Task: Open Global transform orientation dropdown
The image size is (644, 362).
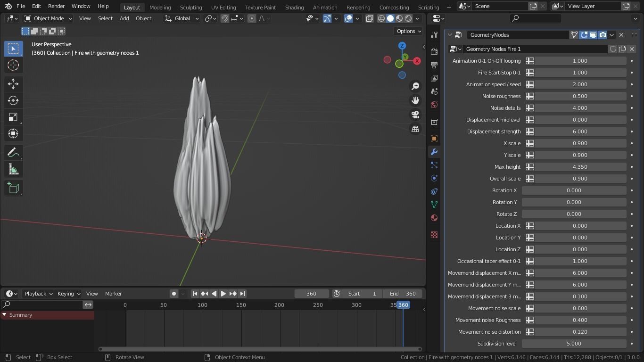Action: pyautogui.click(x=182, y=18)
